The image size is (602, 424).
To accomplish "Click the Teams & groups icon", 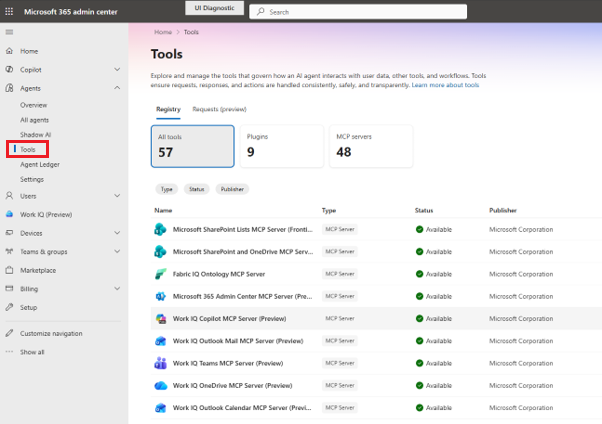I will click(9, 251).
